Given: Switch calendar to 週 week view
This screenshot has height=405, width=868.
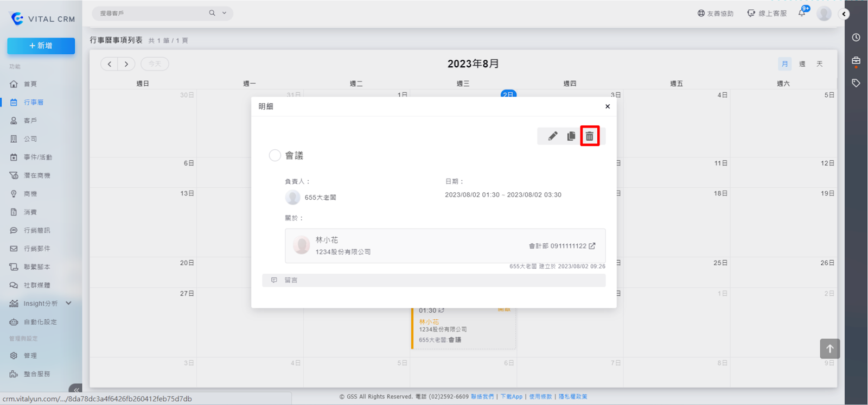Looking at the screenshot, I should 802,64.
